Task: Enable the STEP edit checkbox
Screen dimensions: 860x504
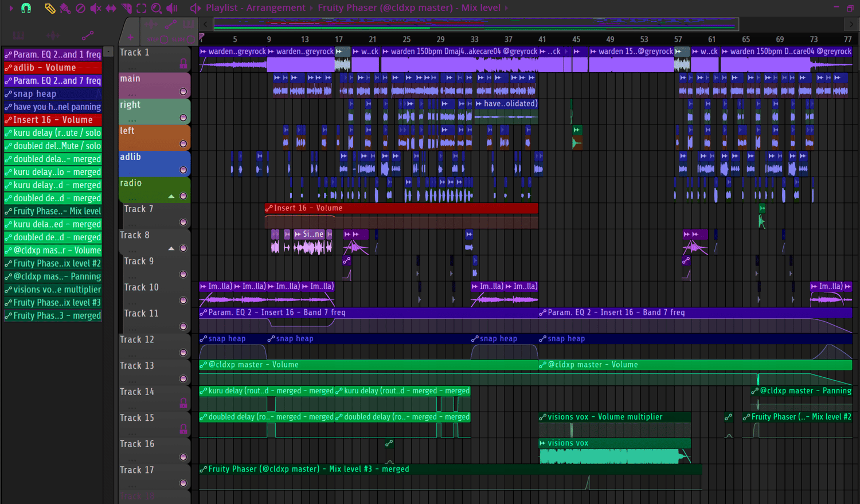Action: [x=165, y=40]
